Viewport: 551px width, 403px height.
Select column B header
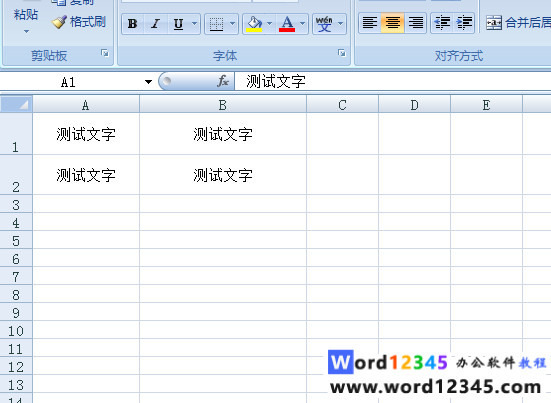(x=223, y=105)
